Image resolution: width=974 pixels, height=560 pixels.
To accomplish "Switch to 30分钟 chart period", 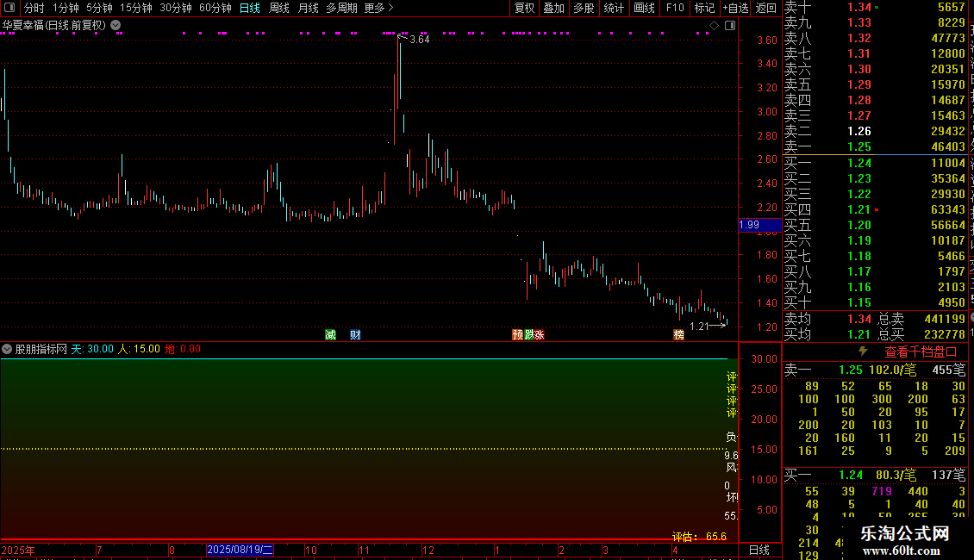I will pos(175,8).
